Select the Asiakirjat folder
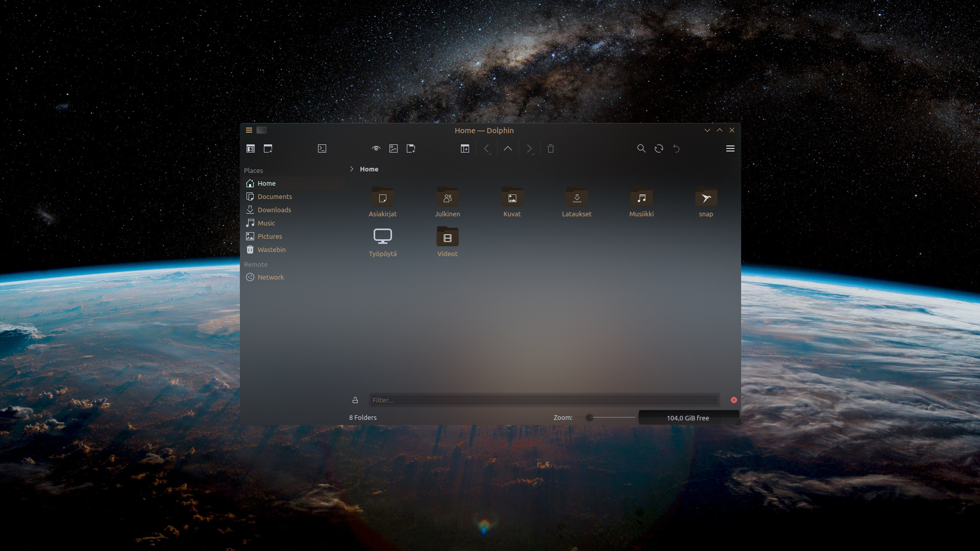 (x=383, y=203)
